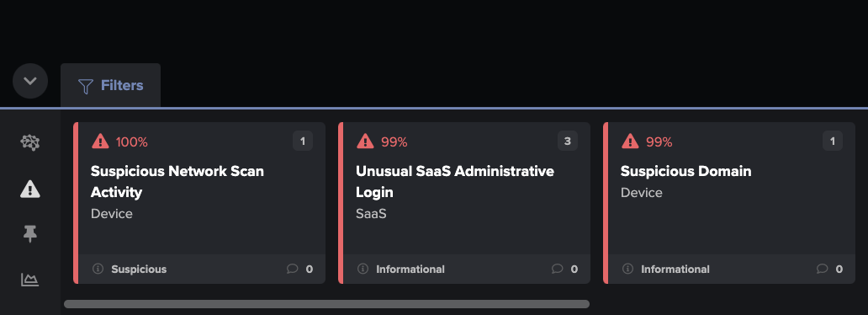Open the Filters tab

pos(111,85)
